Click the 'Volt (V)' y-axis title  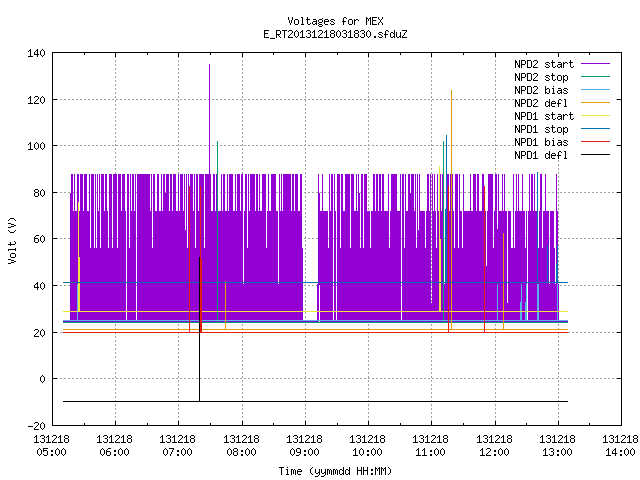[x=13, y=240]
